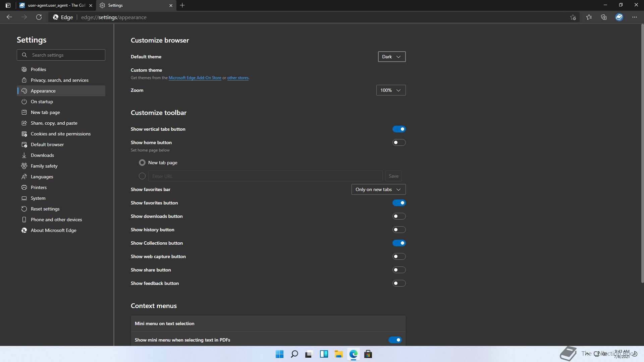The width and height of the screenshot is (644, 362).
Task: Click the vertical tabs button in title bar
Action: [x=8, y=5]
